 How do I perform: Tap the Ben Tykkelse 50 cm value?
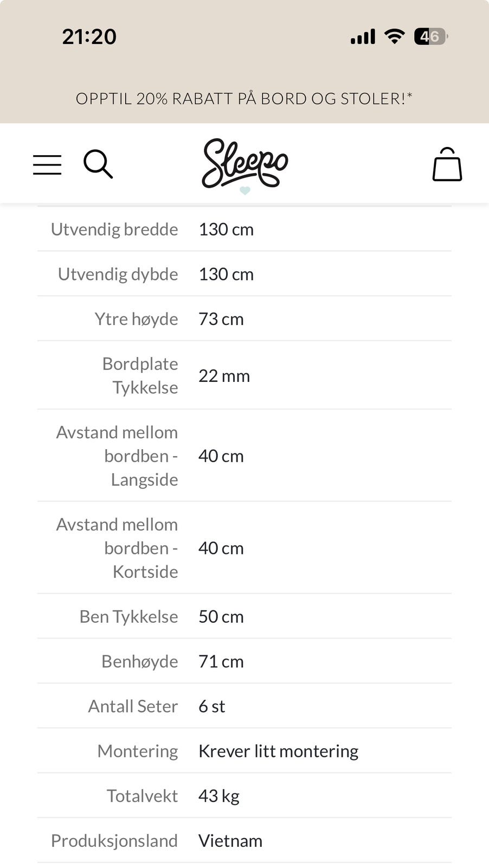click(x=221, y=617)
